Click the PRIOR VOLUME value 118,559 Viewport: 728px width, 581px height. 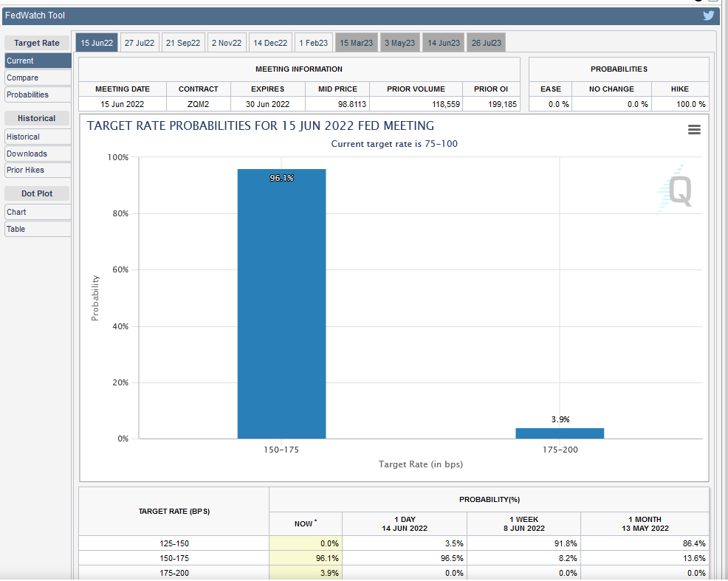(446, 104)
